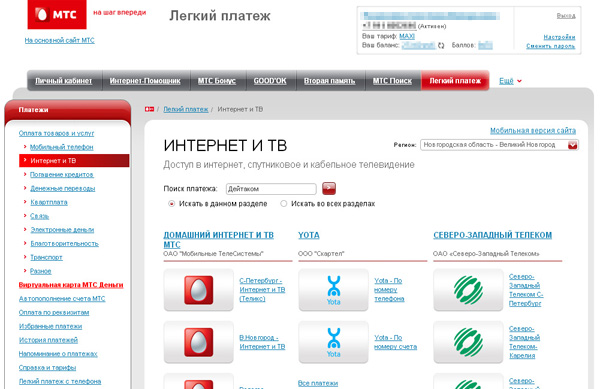The height and width of the screenshot is (389, 600).
Task: Click the MTS egg icon for С-Петербург Интернет и ТВ
Action: (x=199, y=290)
